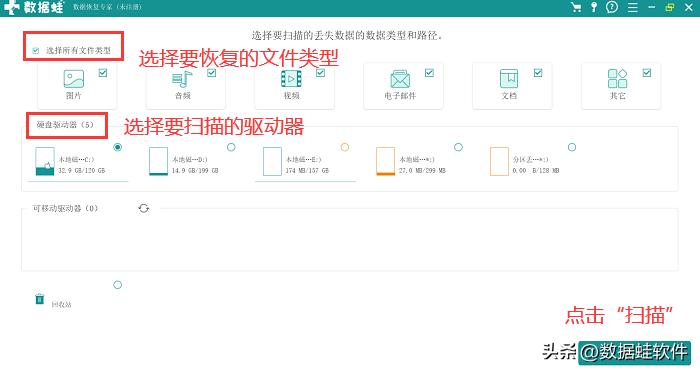Click the 文档 document type icon
Image resolution: width=700 pixels, height=372 pixels.
click(509, 79)
